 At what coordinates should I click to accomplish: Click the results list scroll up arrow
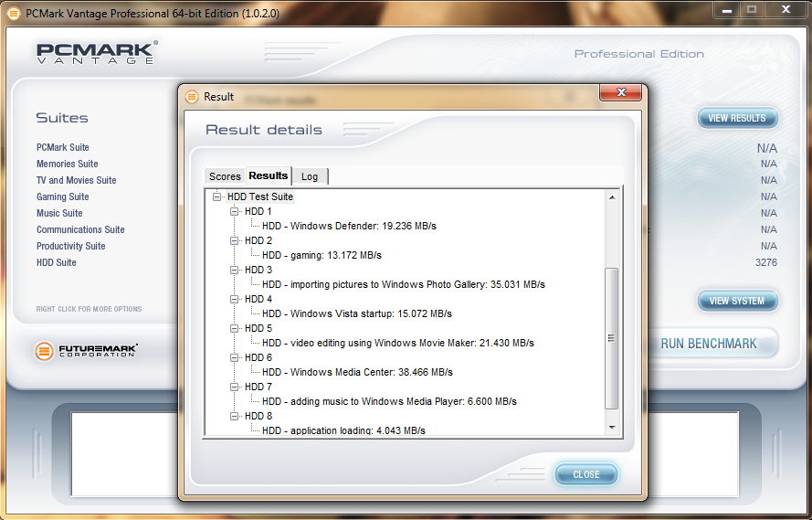612,197
